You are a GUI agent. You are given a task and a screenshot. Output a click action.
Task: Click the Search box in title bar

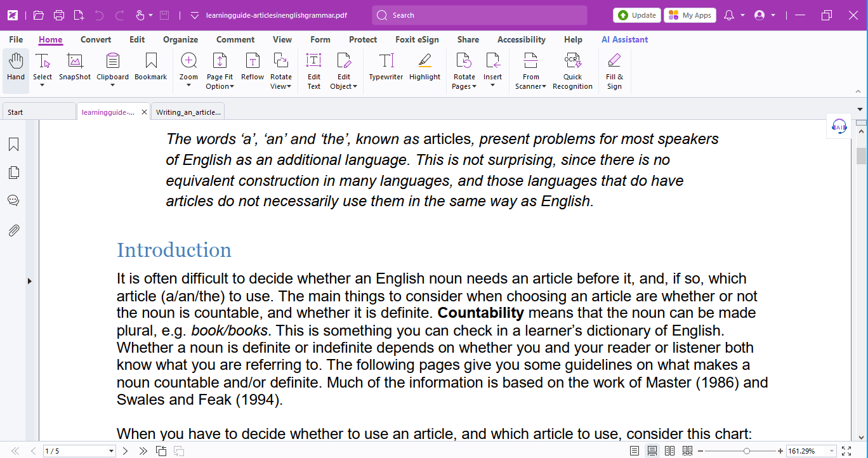480,15
